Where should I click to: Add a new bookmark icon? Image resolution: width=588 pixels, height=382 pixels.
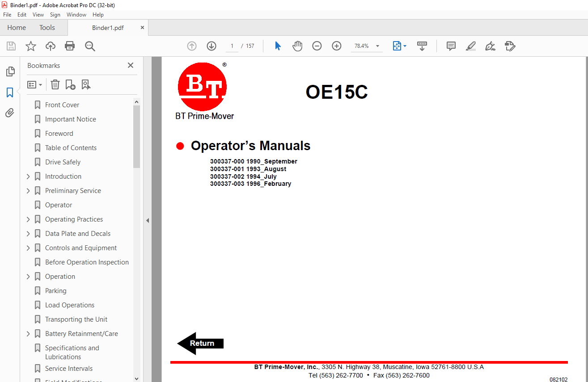(x=70, y=84)
